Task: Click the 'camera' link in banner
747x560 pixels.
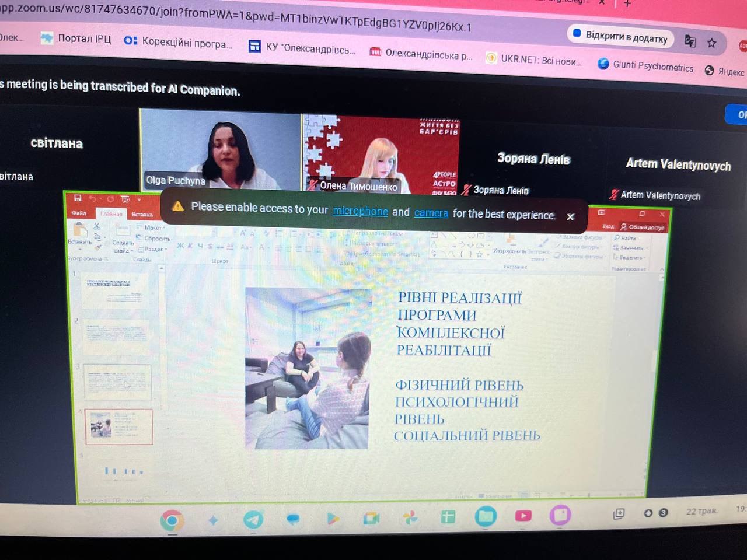Action: [431, 213]
